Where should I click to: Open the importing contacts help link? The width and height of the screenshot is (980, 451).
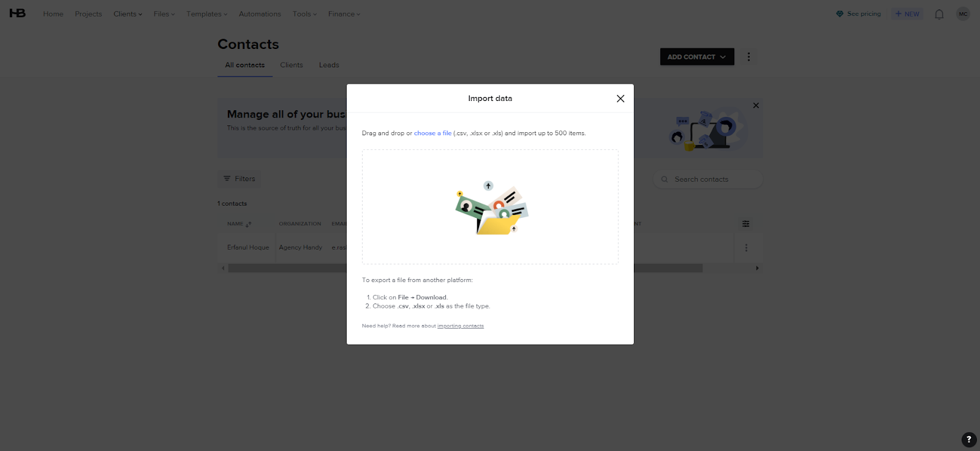(460, 326)
